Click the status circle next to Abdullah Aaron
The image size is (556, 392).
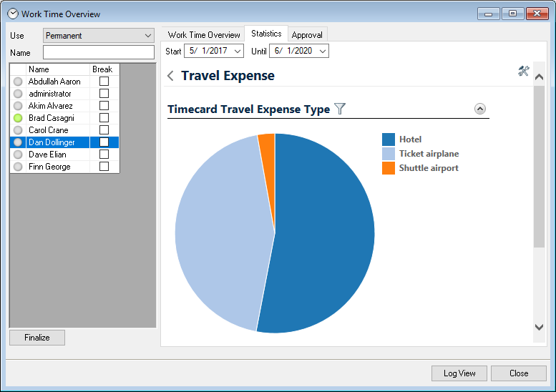point(18,82)
